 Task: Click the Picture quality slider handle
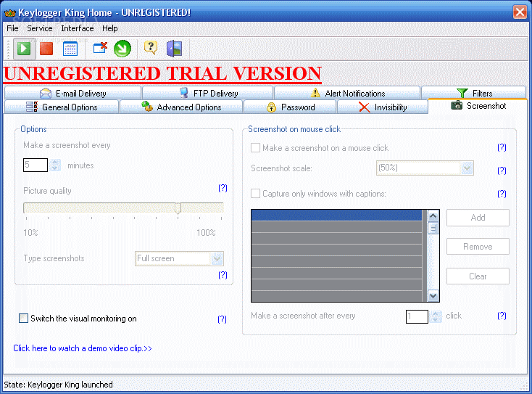(x=178, y=208)
